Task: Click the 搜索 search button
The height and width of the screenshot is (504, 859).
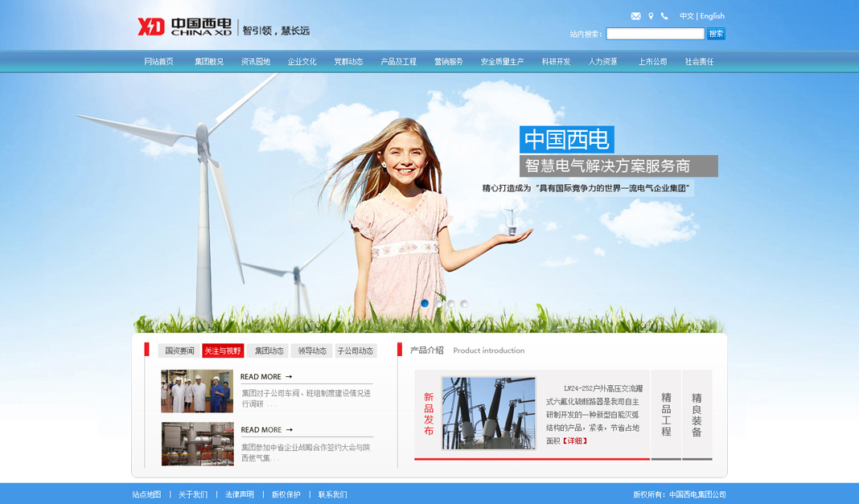Action: (x=716, y=34)
